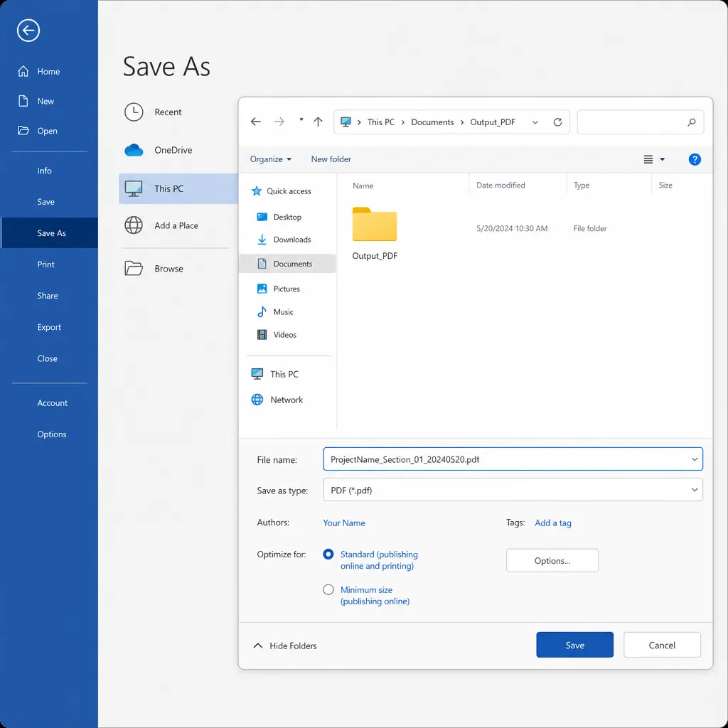The image size is (728, 728).
Task: Click the Add a tag link
Action: pos(553,523)
